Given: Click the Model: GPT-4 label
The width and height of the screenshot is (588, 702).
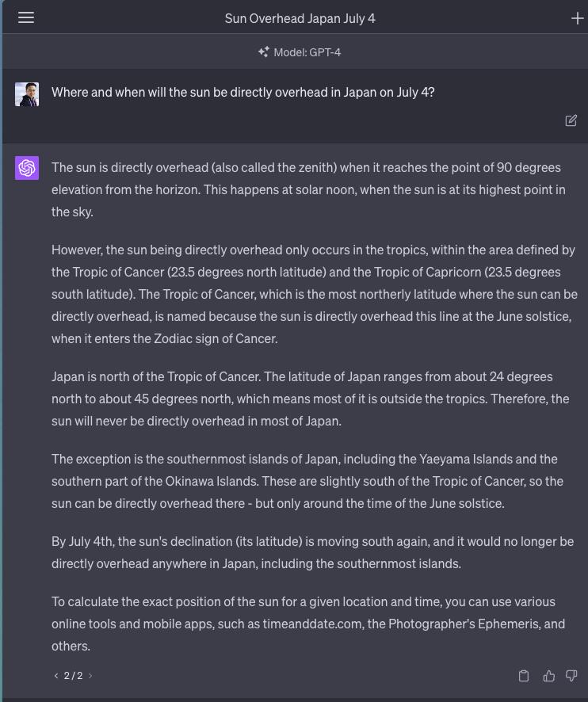Looking at the screenshot, I should pos(307,52).
